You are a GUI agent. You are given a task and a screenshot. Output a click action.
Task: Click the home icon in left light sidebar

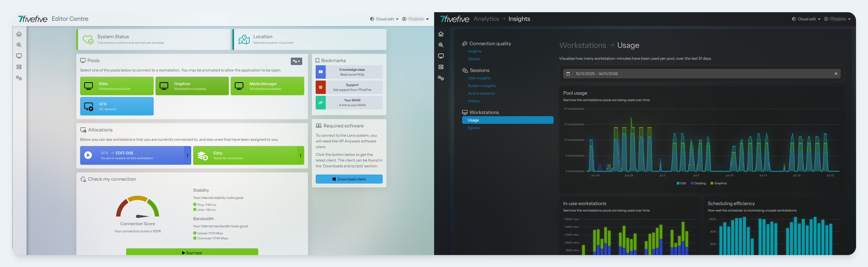click(x=19, y=34)
